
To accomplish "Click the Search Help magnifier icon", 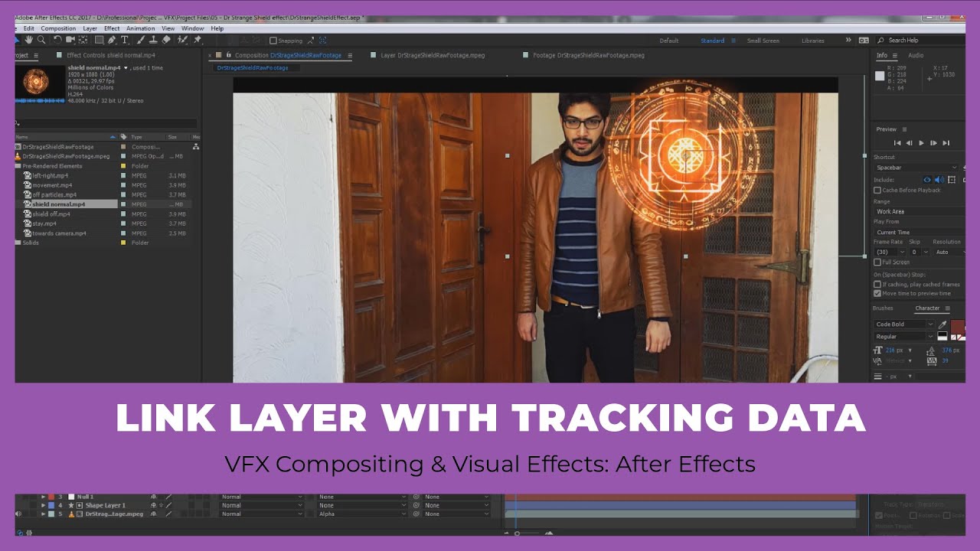I will [x=881, y=41].
